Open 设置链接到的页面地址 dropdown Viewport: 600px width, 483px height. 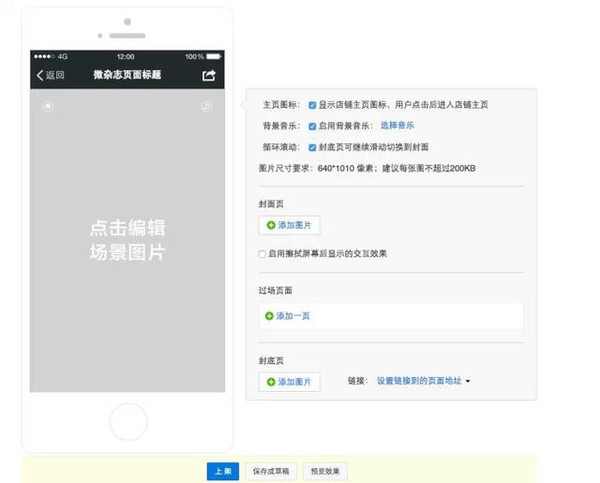(x=423, y=381)
